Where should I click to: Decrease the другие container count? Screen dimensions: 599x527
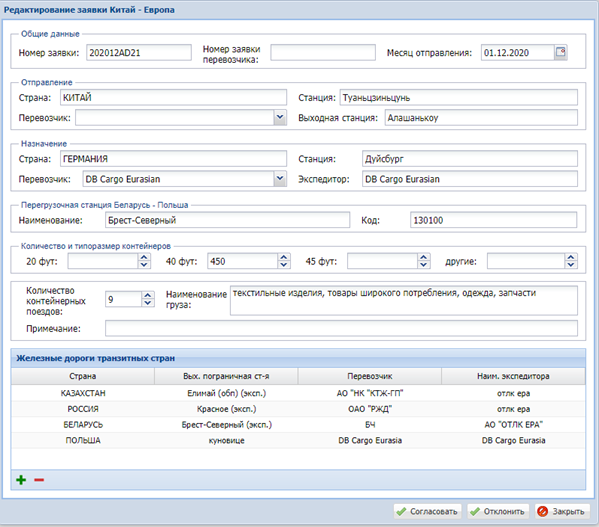[571, 265]
